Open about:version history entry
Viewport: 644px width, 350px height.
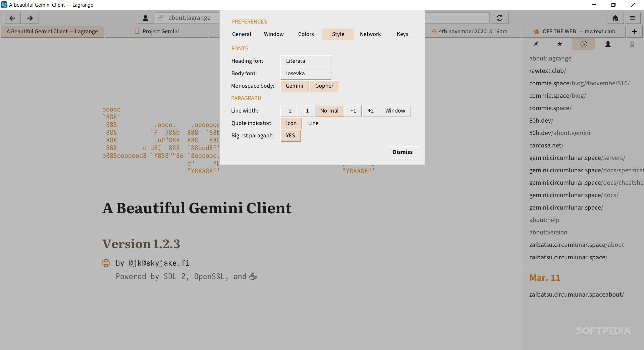pyautogui.click(x=583, y=232)
